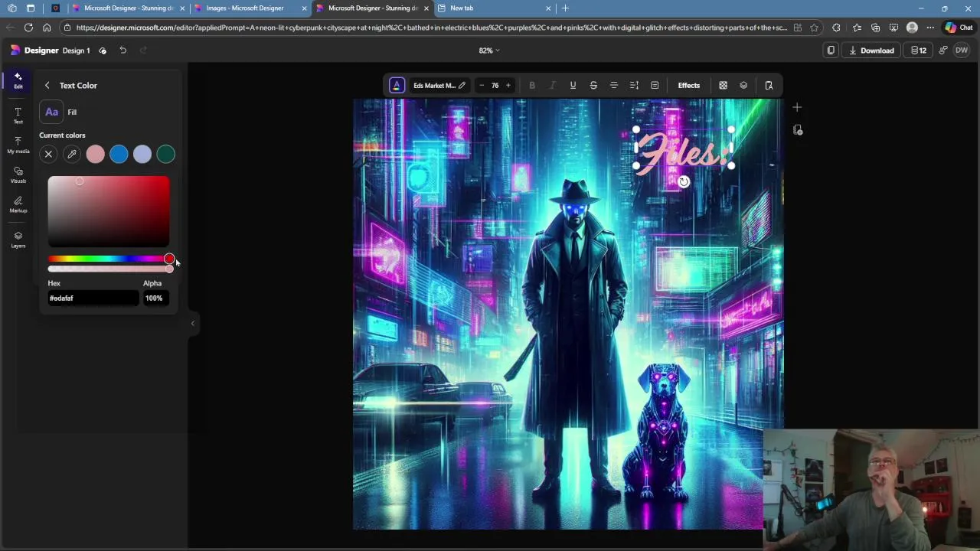Click the redo arrow
The height and width of the screenshot is (551, 980).
[143, 51]
